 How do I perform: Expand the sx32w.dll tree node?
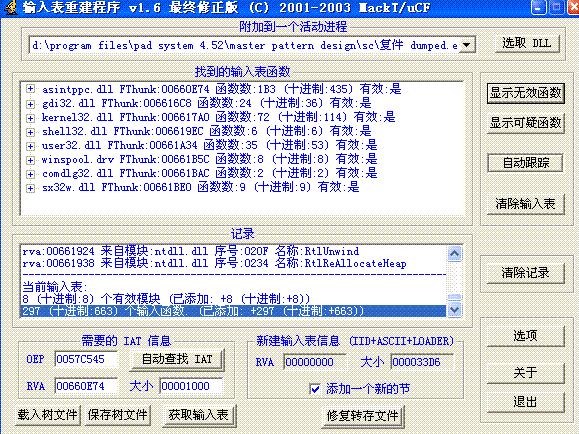pyautogui.click(x=31, y=188)
